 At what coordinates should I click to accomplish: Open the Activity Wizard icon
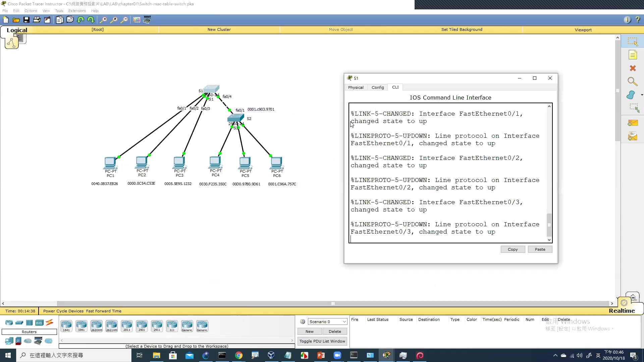pyautogui.click(x=47, y=20)
